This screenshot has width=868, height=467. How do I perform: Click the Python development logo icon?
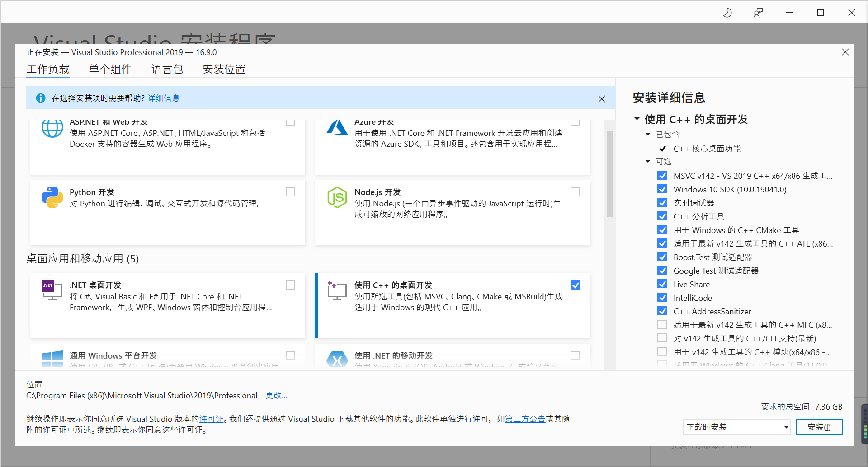[x=52, y=197]
